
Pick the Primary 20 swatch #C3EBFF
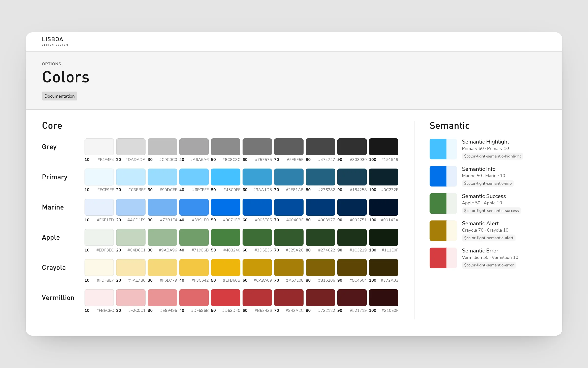[131, 177]
